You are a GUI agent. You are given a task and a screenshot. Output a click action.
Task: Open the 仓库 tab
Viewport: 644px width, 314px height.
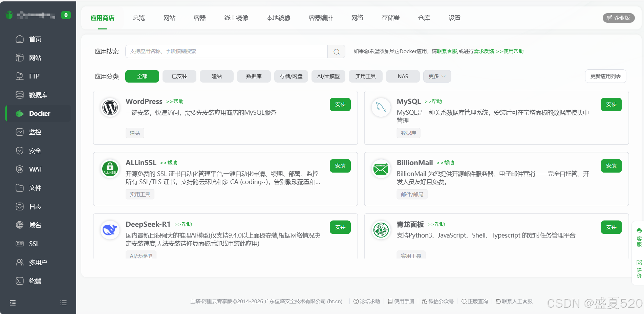[424, 18]
